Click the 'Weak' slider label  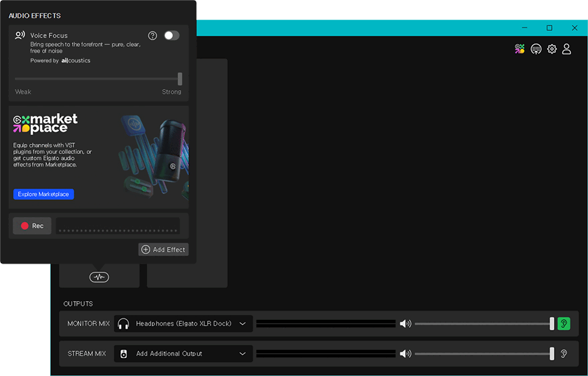tap(23, 92)
